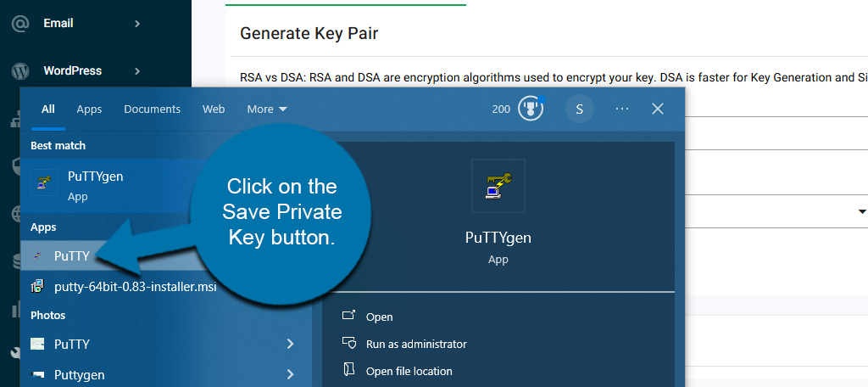Expand the Puttygen photos result chevron
The height and width of the screenshot is (387, 868).
click(x=290, y=374)
